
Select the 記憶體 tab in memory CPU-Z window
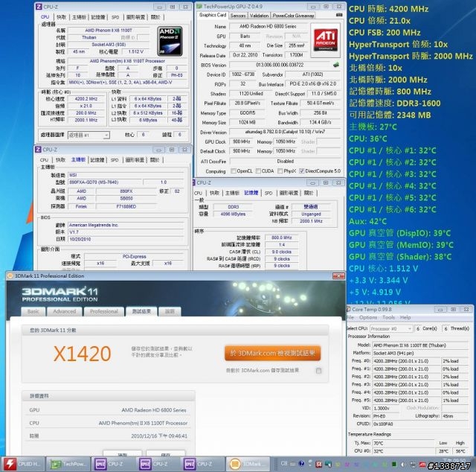coord(251,193)
